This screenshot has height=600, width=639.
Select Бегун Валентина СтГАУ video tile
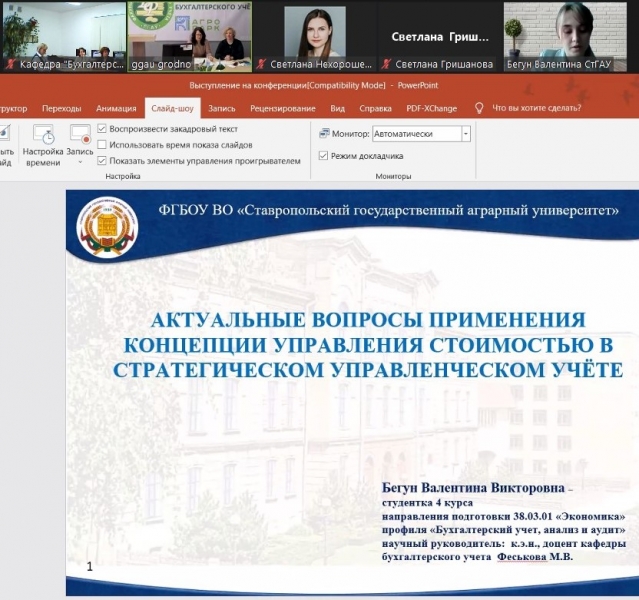pos(565,37)
